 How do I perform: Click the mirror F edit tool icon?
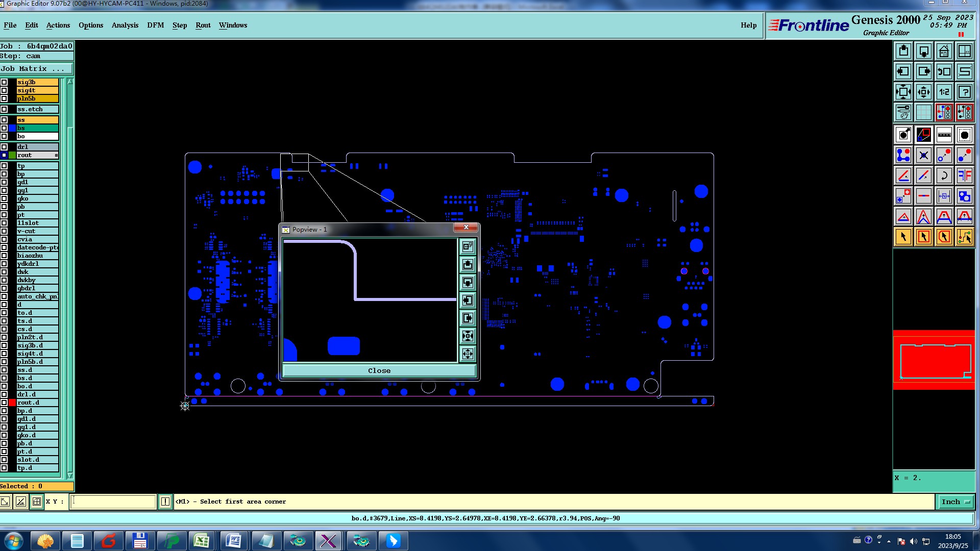[964, 176]
